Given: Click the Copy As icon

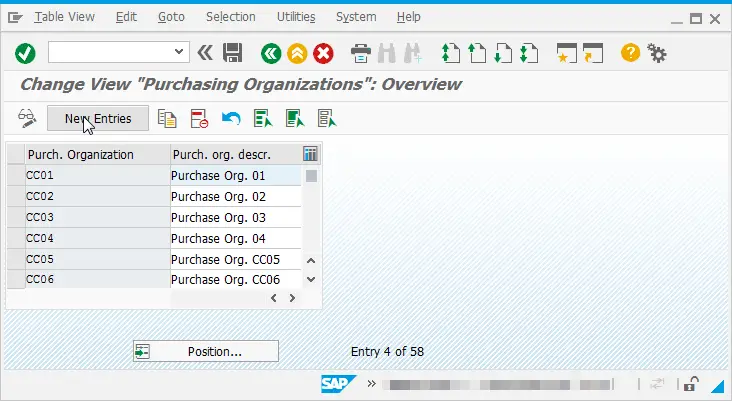Looking at the screenshot, I should pos(167,119).
